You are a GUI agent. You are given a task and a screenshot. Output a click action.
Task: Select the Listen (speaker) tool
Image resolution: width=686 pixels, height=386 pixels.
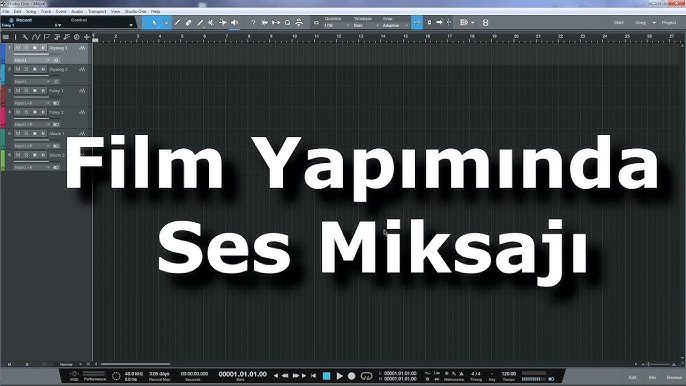(x=234, y=22)
